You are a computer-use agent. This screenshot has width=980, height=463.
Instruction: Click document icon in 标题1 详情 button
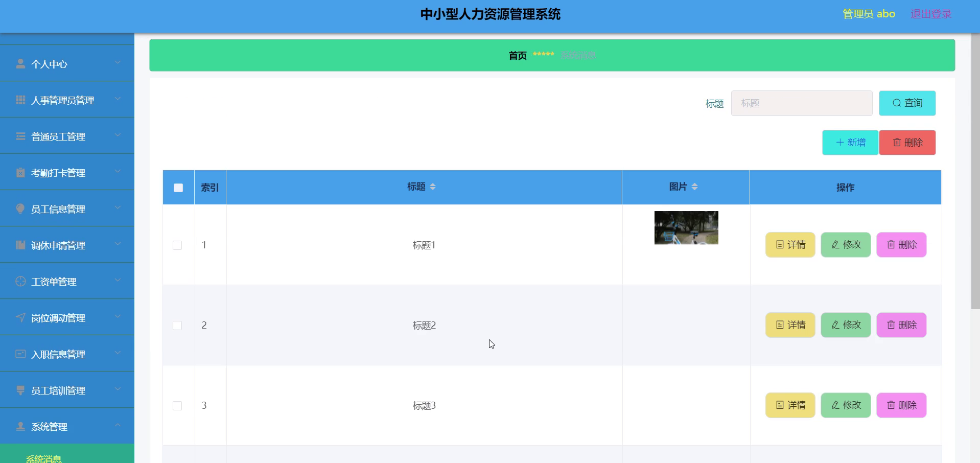coord(780,245)
